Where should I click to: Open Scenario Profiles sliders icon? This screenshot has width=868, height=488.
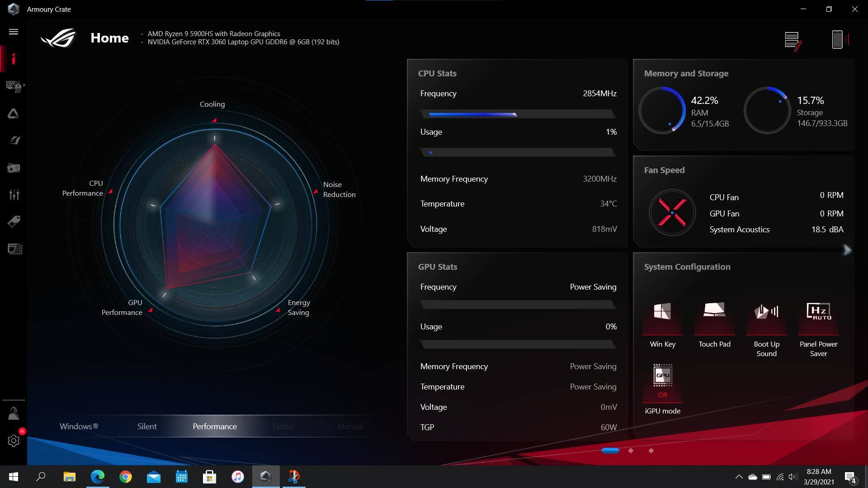[14, 195]
